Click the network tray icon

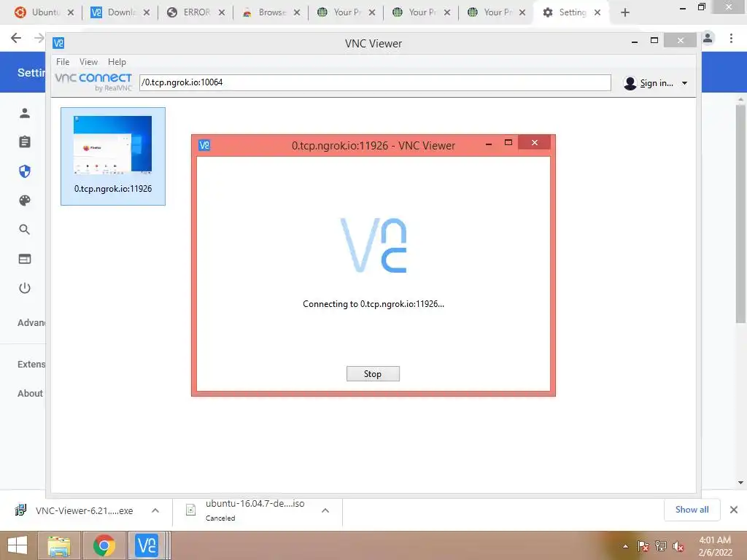tap(661, 546)
